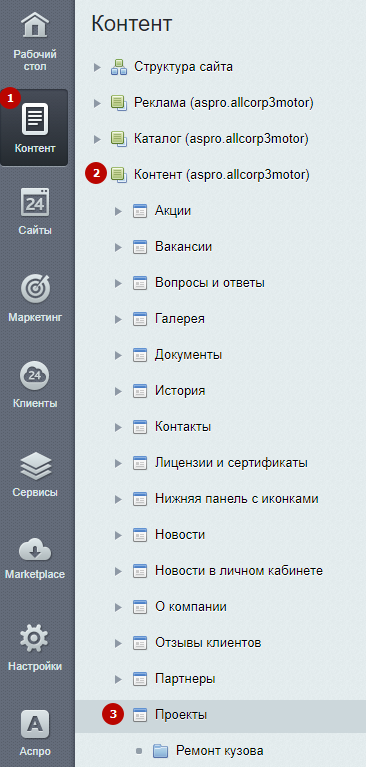
Task: Expand the Каталог (aspro.allcorp3motor) node
Action: (x=97, y=139)
